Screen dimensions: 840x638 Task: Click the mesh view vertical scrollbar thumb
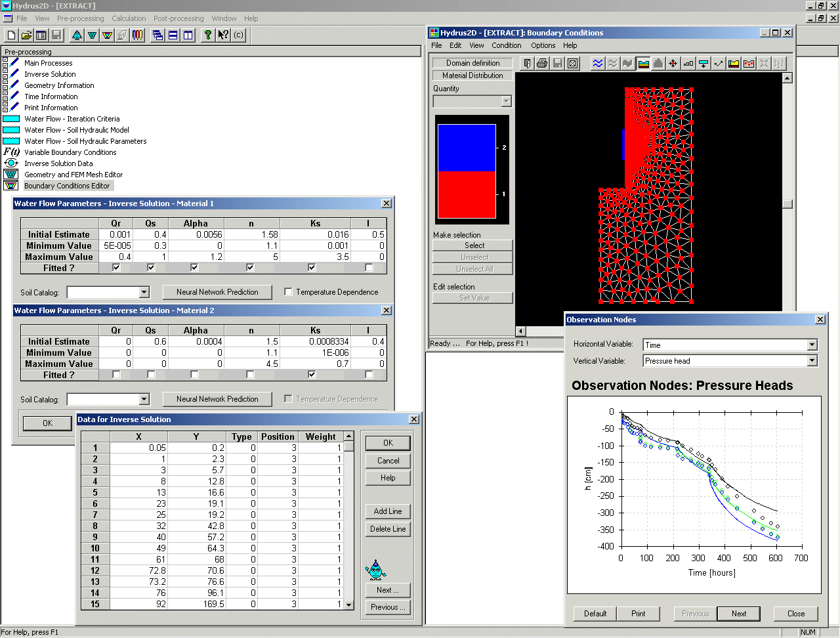[787, 203]
